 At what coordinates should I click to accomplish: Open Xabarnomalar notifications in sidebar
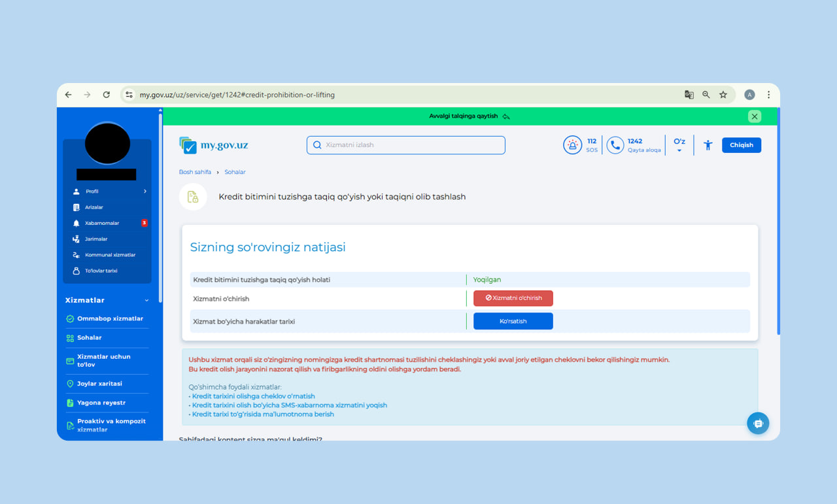coord(102,223)
